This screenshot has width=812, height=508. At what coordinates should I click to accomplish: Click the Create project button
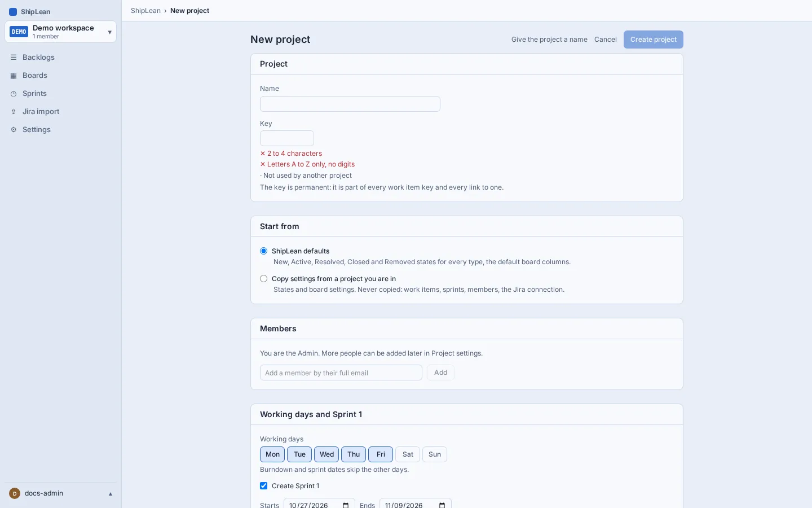(654, 40)
